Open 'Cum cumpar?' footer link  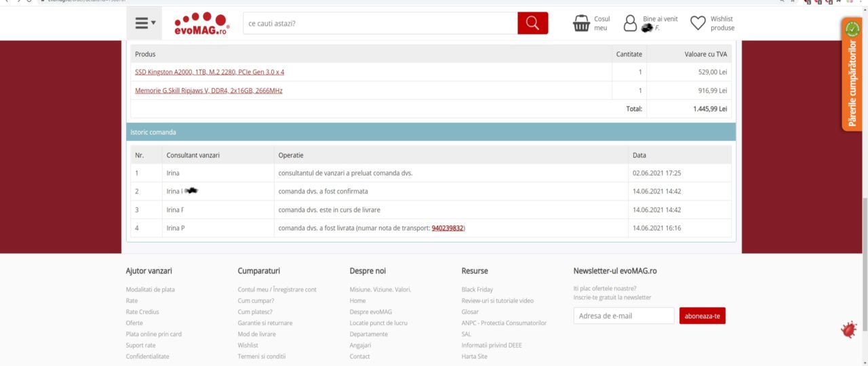pyautogui.click(x=256, y=300)
